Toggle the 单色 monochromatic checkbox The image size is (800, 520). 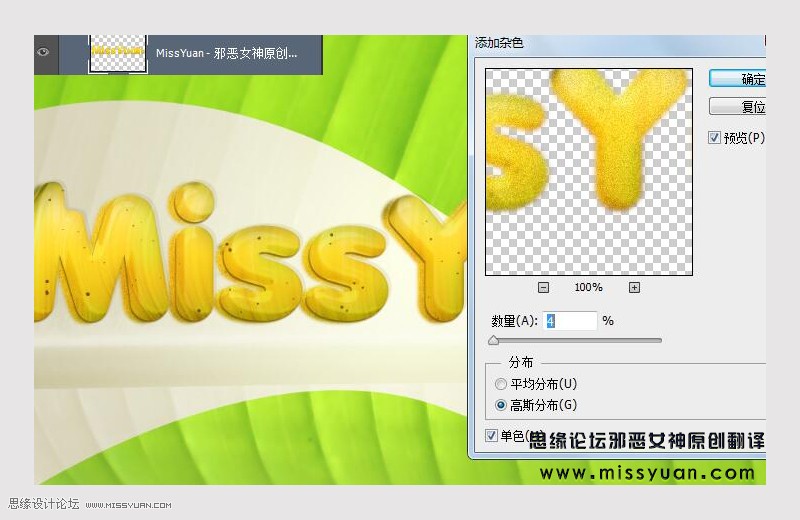pyautogui.click(x=491, y=435)
